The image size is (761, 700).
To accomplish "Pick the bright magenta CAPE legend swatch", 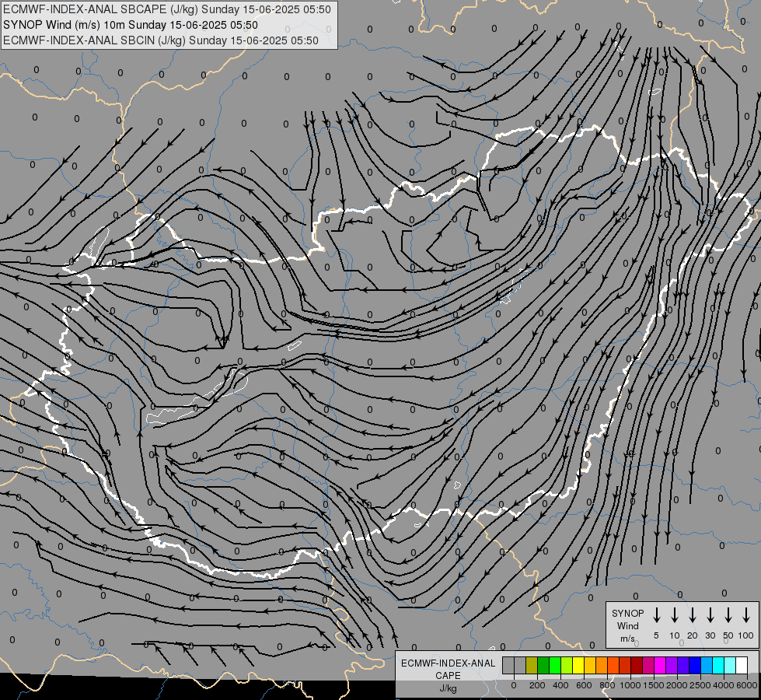I will click(660, 665).
